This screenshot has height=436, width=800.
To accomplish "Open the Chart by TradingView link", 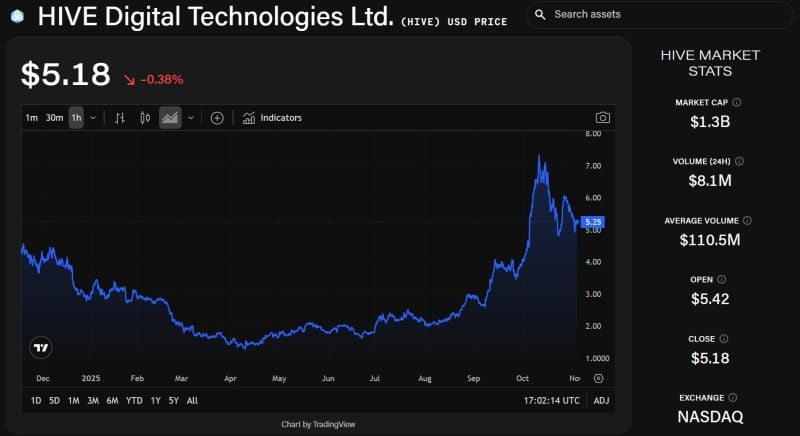I will pyautogui.click(x=318, y=424).
